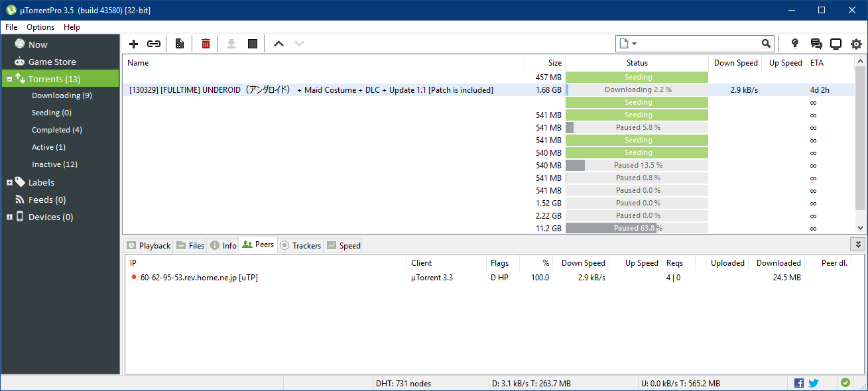Select the UNDEROID torrent name
The width and height of the screenshot is (868, 391).
(x=311, y=89)
